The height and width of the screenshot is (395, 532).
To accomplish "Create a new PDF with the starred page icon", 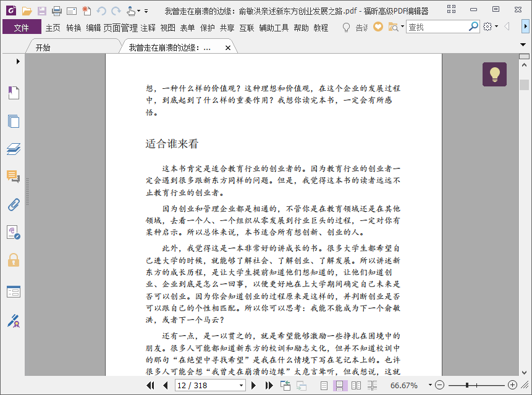I will click(x=87, y=11).
